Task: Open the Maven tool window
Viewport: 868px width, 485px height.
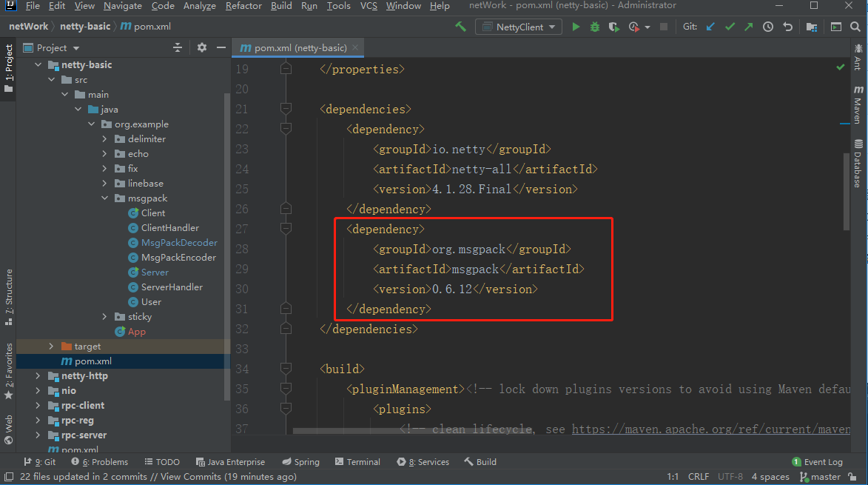Action: point(858,104)
